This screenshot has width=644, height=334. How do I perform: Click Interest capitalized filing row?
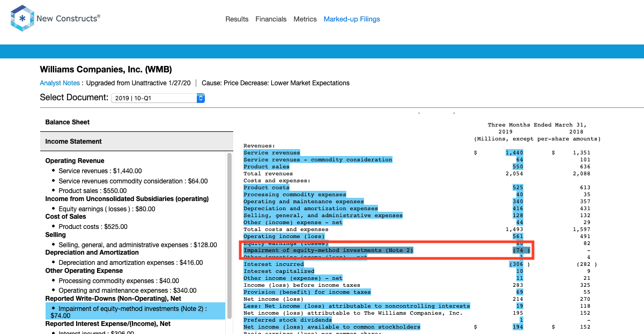coord(279,271)
